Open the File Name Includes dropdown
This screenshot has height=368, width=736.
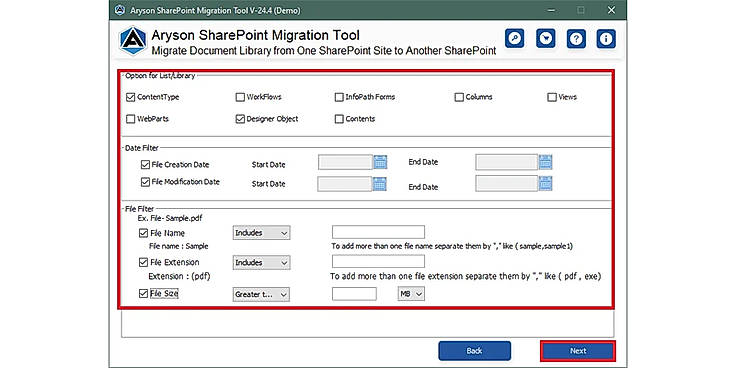click(261, 233)
